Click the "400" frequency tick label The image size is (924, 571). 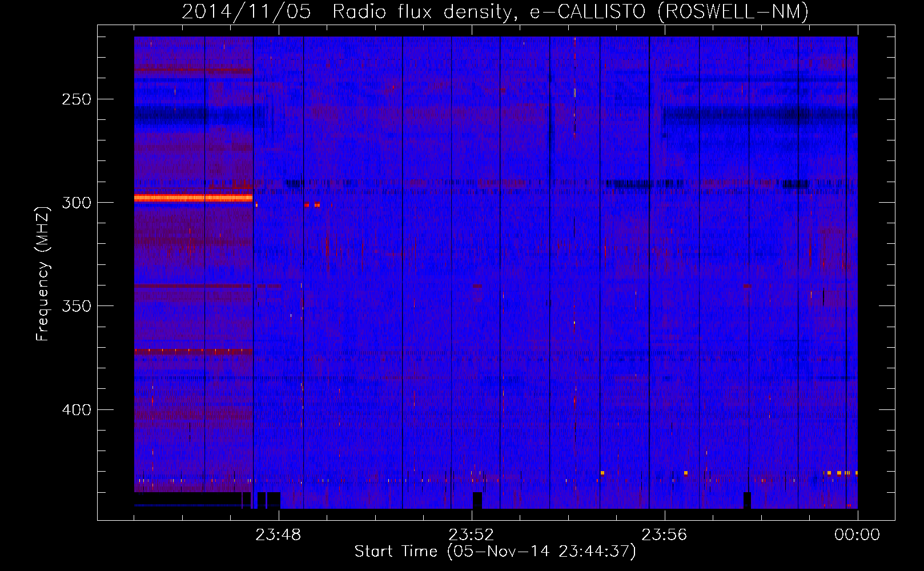pos(77,410)
